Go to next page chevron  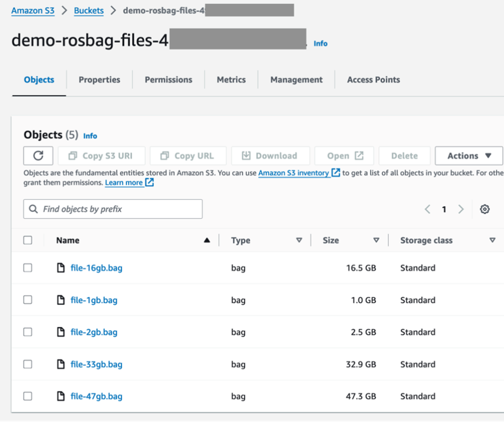tap(461, 209)
